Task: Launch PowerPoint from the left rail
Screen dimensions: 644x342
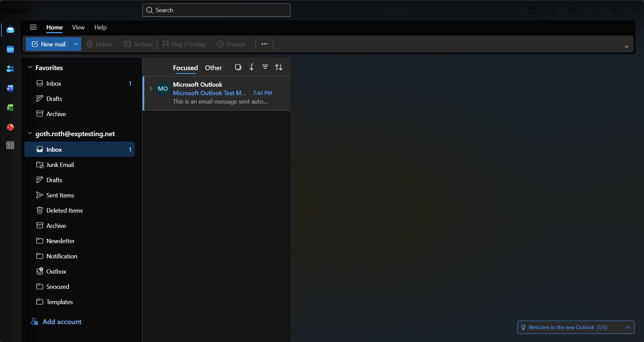Action: (10, 127)
